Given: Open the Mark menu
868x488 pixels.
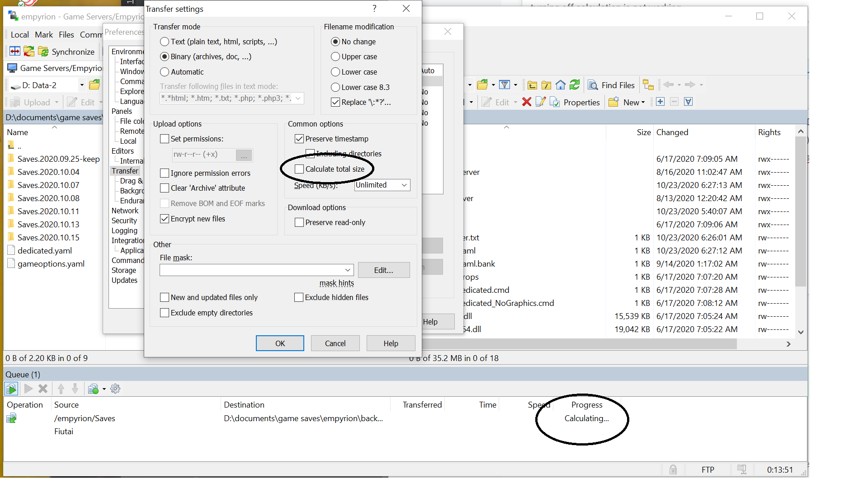Looking at the screenshot, I should tap(44, 35).
